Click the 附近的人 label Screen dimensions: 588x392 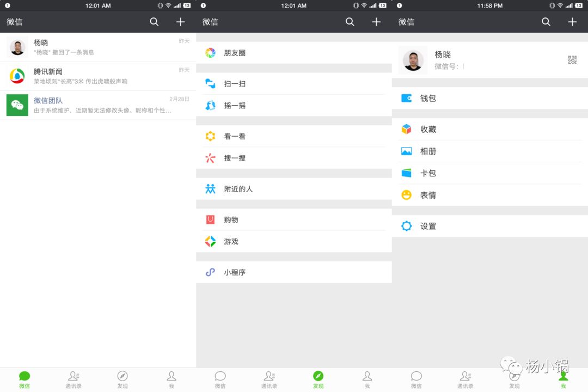coord(238,189)
